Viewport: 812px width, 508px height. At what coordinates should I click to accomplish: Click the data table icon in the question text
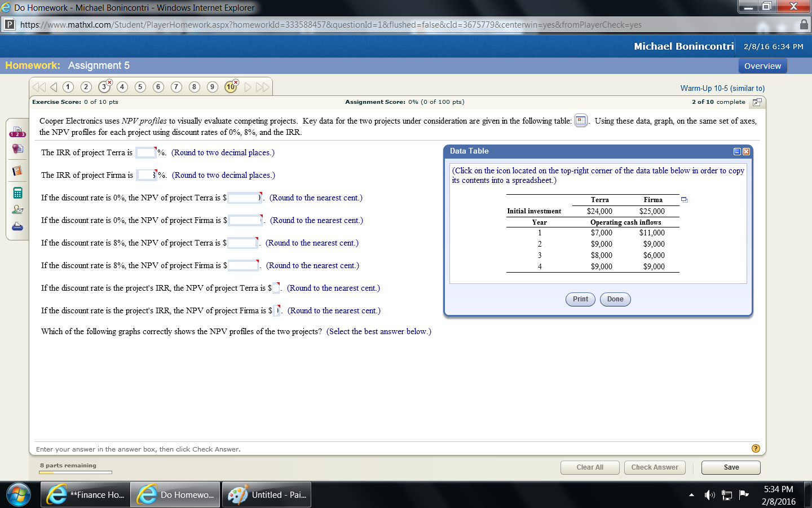tap(581, 121)
